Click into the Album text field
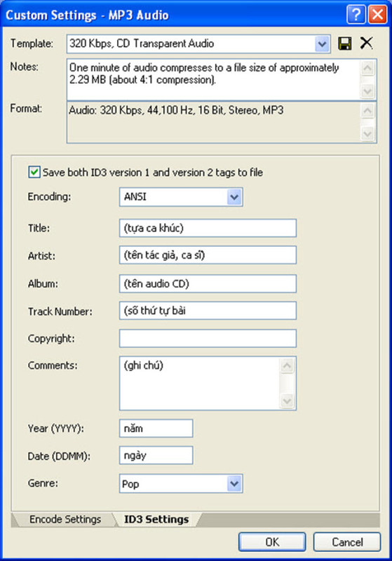The height and width of the screenshot is (561, 392). pos(208,284)
